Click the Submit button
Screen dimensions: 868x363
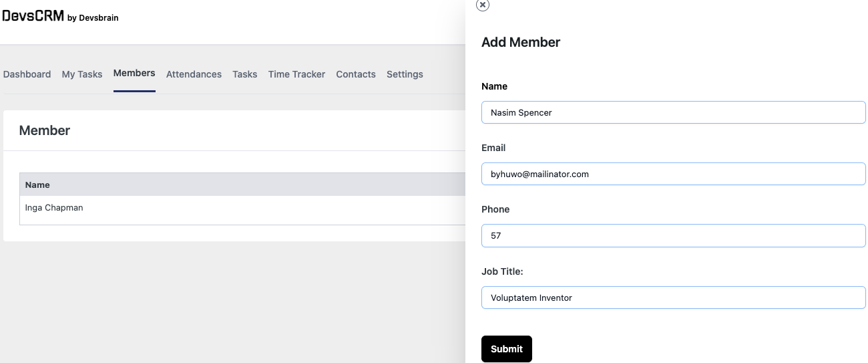pyautogui.click(x=507, y=349)
